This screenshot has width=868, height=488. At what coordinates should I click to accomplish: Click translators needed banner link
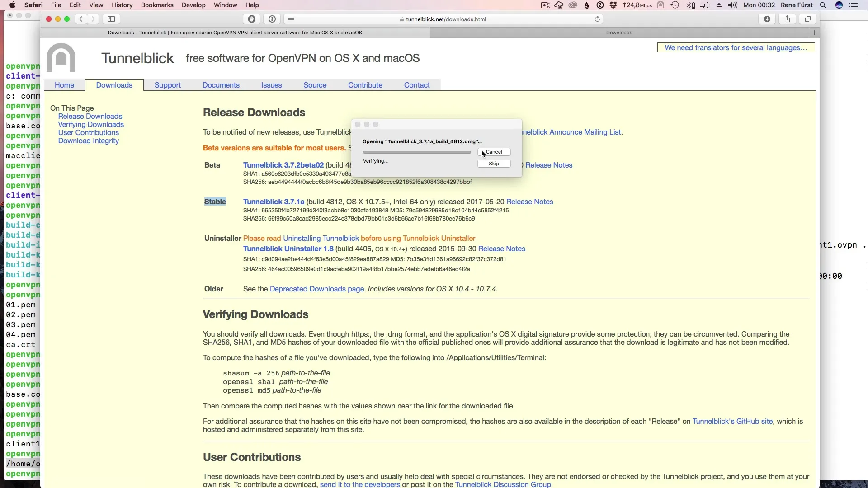pos(736,47)
